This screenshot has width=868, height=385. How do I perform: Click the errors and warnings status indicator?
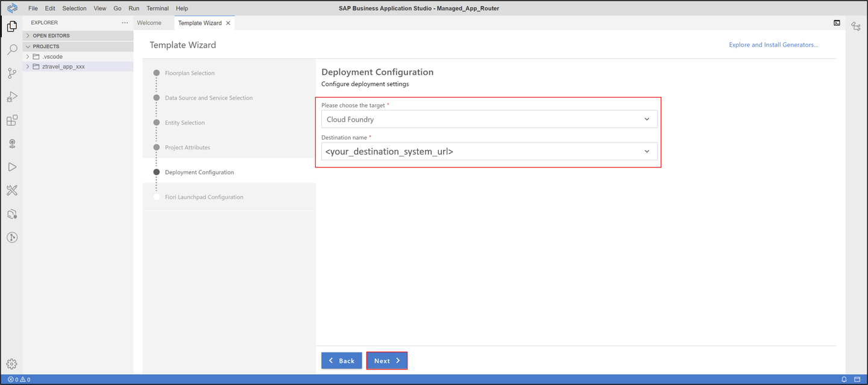(19, 380)
